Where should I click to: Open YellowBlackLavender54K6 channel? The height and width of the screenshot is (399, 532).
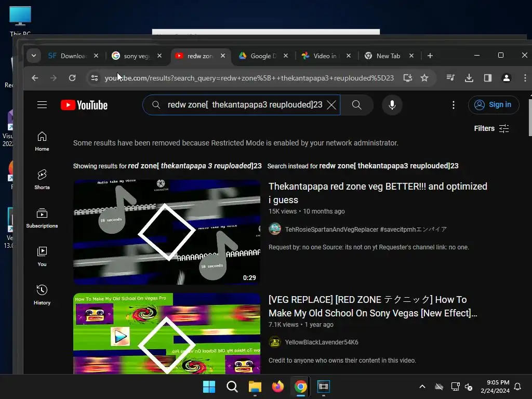click(322, 342)
